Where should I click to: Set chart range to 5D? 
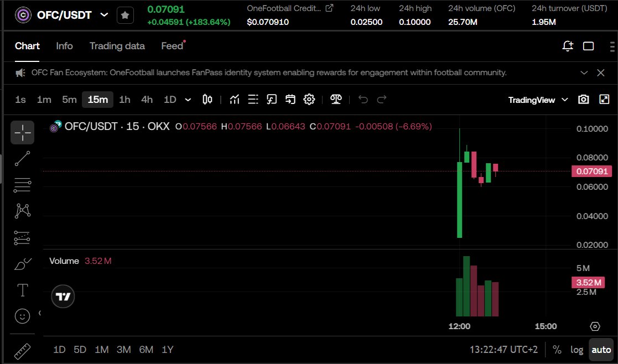80,350
